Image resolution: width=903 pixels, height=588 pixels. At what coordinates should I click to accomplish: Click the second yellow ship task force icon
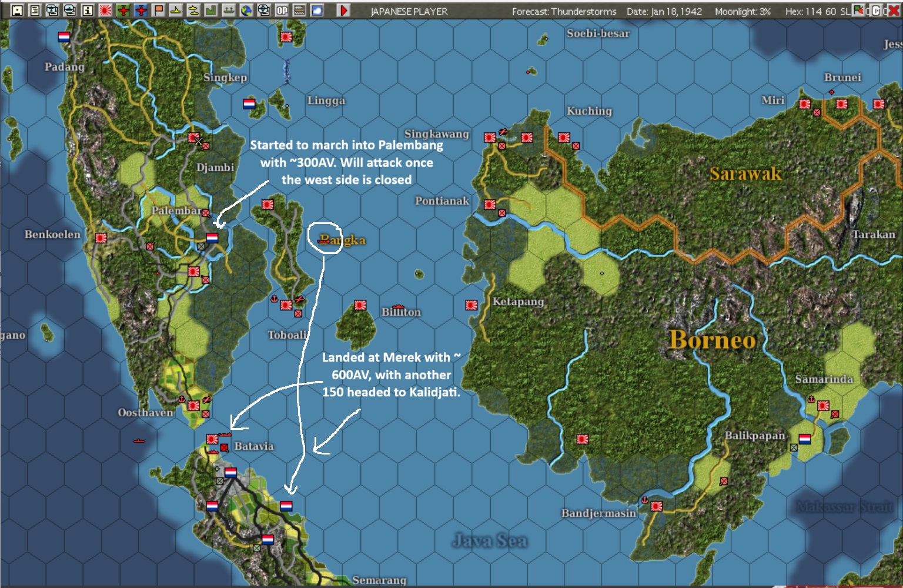pos(193,10)
